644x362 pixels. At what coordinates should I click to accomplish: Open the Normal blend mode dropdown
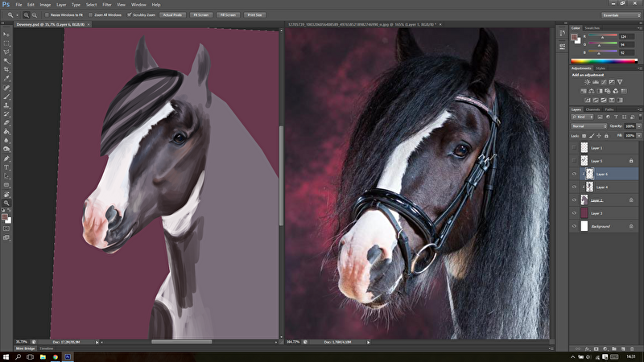[x=589, y=126]
